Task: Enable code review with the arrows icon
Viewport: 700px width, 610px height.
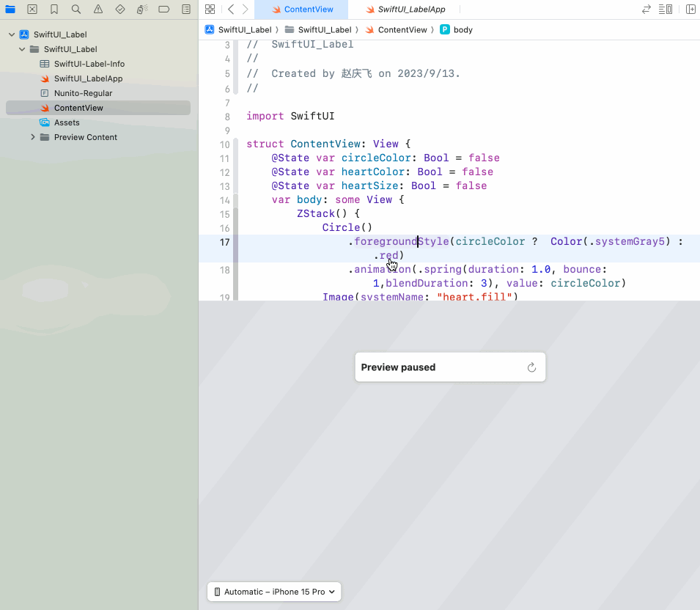Action: click(x=646, y=10)
